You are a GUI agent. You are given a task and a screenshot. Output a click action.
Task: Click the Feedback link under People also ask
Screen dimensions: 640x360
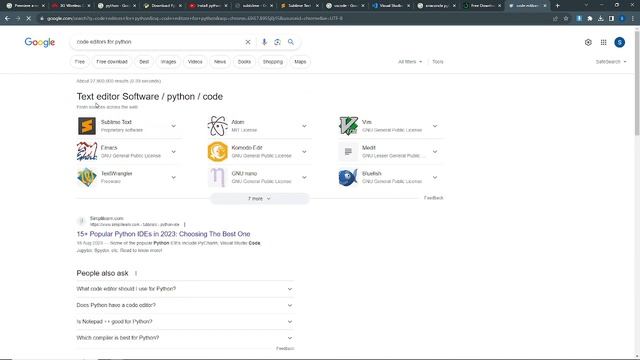tap(285, 349)
